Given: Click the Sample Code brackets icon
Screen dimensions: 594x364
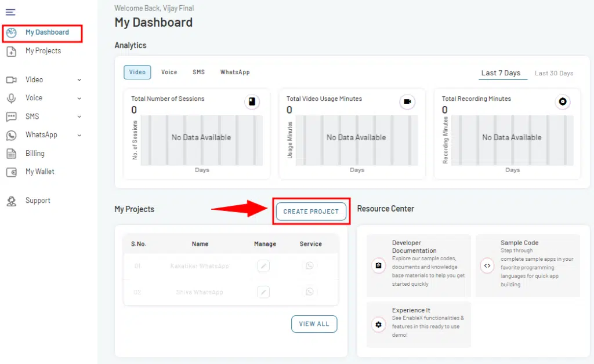Looking at the screenshot, I should coord(487,265).
